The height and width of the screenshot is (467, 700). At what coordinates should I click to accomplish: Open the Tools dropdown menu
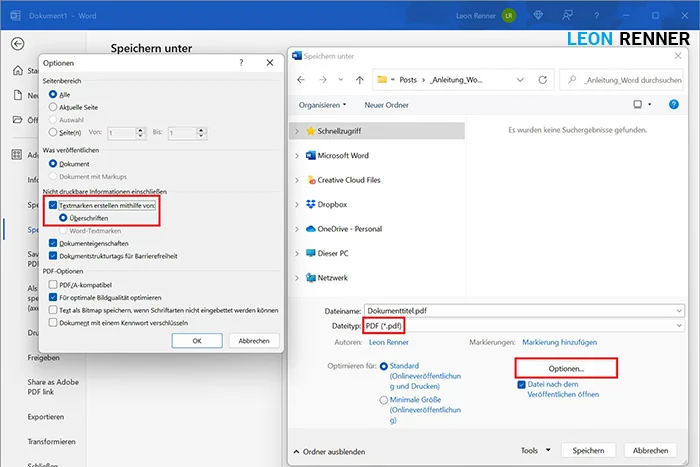click(535, 450)
